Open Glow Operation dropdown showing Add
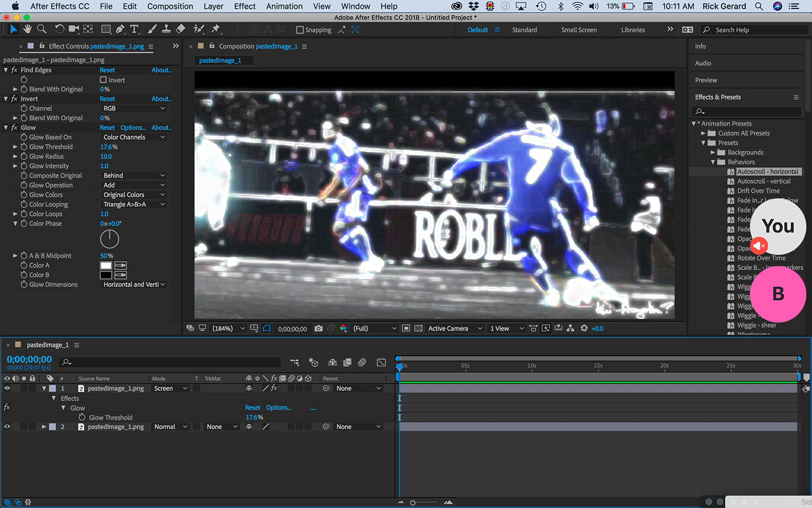The width and height of the screenshot is (812, 508). pyautogui.click(x=134, y=185)
